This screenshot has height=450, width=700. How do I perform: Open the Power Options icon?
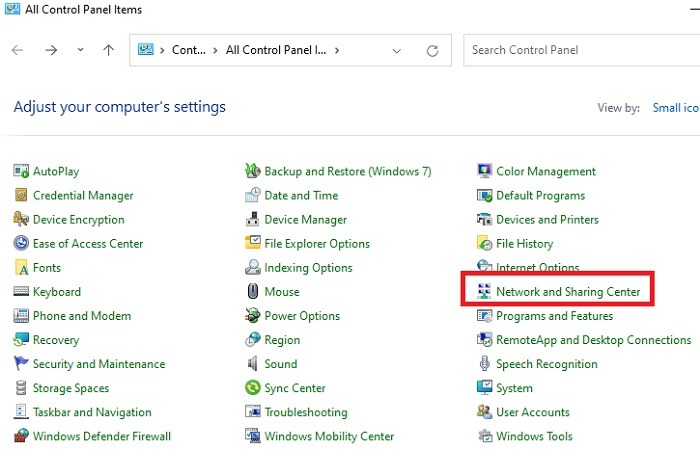[253, 316]
